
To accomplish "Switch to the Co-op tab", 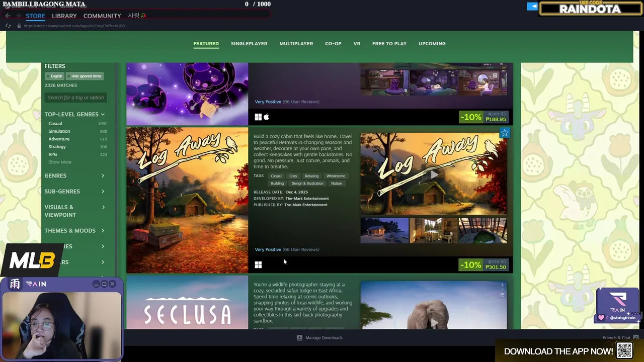I will click(333, 44).
